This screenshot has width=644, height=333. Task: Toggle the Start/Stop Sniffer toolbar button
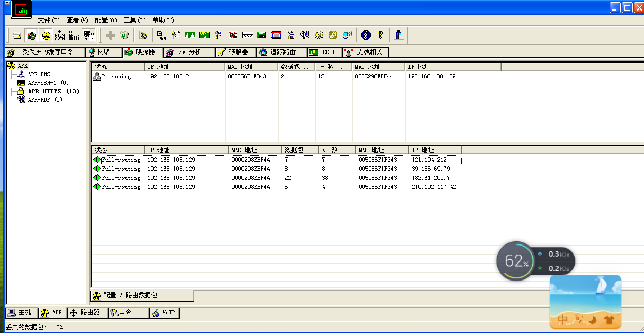click(x=32, y=35)
